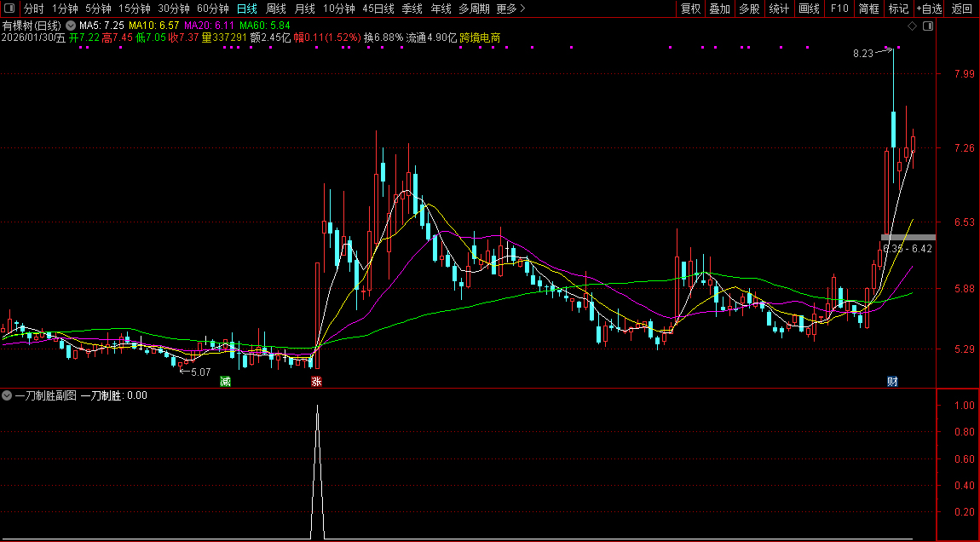The width and height of the screenshot is (980, 542).
Task: Click the blue 财 event marker
Action: [x=892, y=381]
